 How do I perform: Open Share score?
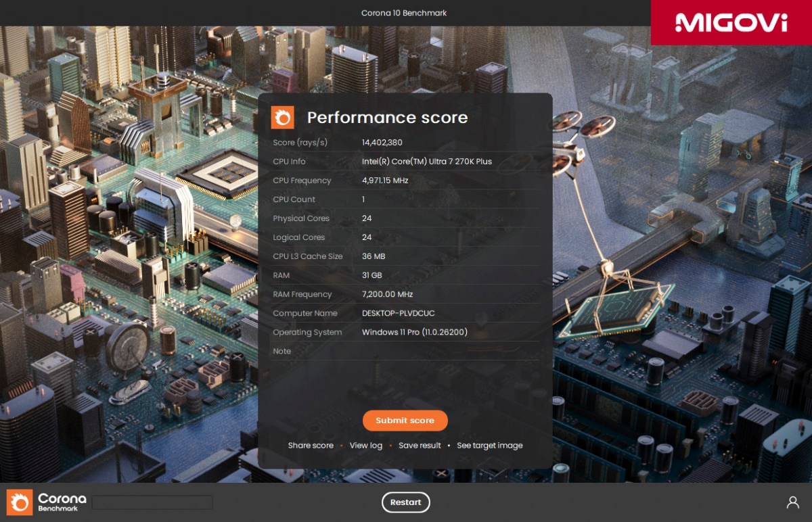pos(311,445)
